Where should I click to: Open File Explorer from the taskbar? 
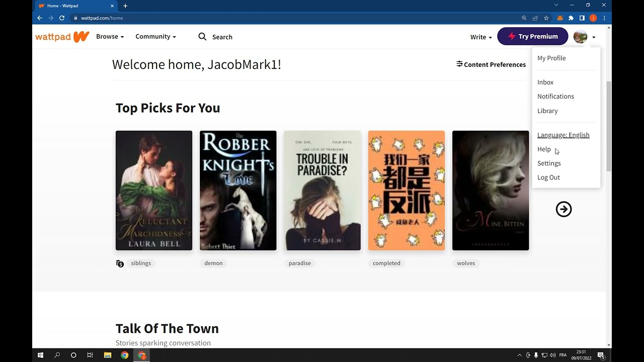108,355
